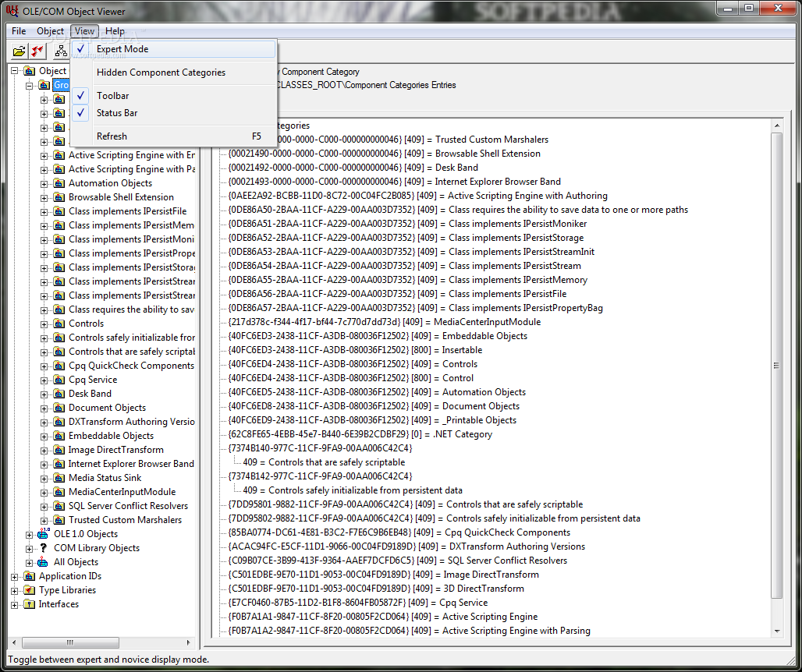
Task: Select DXTransform Authoring Versions tree item
Action: [131, 422]
